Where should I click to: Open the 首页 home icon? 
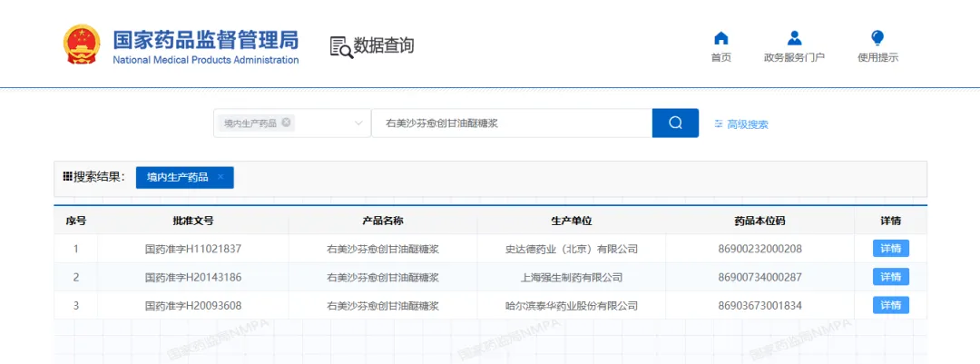pos(720,38)
